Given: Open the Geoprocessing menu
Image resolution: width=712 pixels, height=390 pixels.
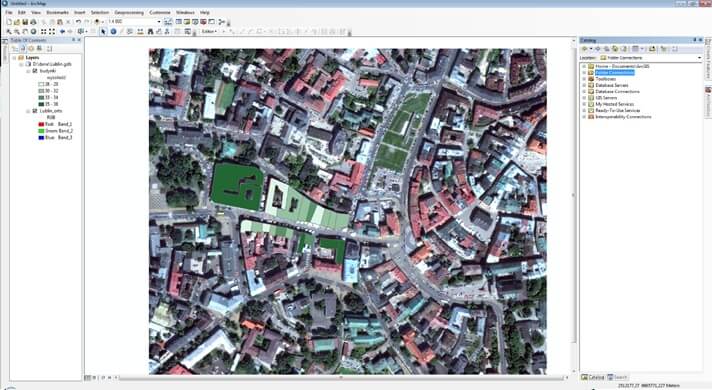Looking at the screenshot, I should click(x=129, y=12).
